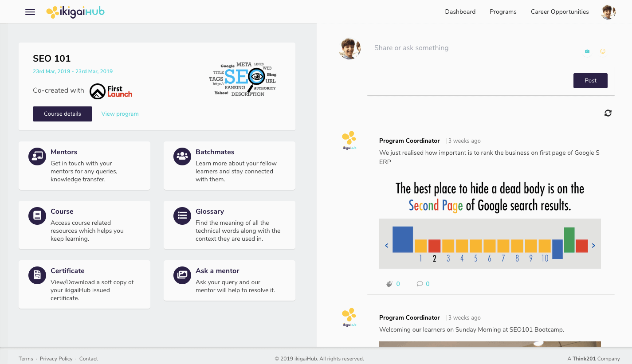632x364 pixels.
Task: Open the hamburger menu icon
Action: tap(30, 12)
